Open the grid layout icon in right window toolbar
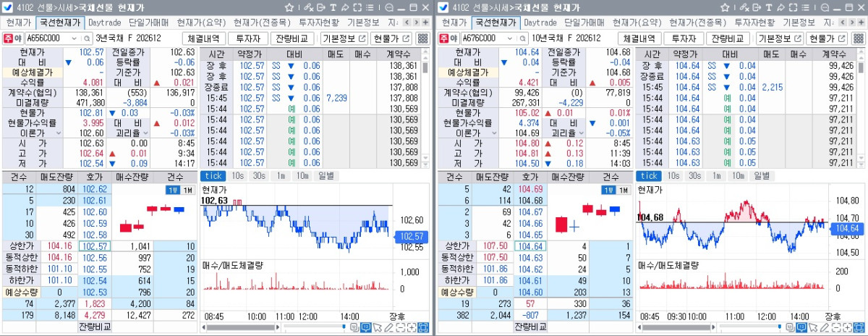The width and height of the screenshot is (868, 336). coord(859,38)
